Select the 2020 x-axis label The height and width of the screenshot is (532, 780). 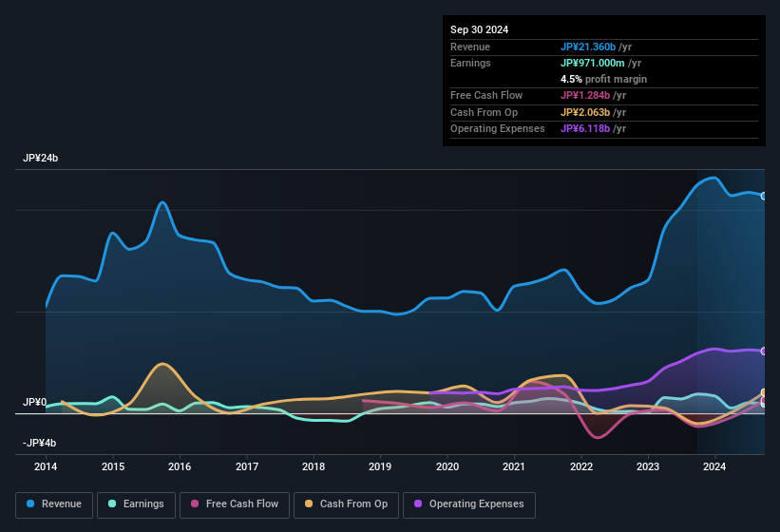(447, 466)
